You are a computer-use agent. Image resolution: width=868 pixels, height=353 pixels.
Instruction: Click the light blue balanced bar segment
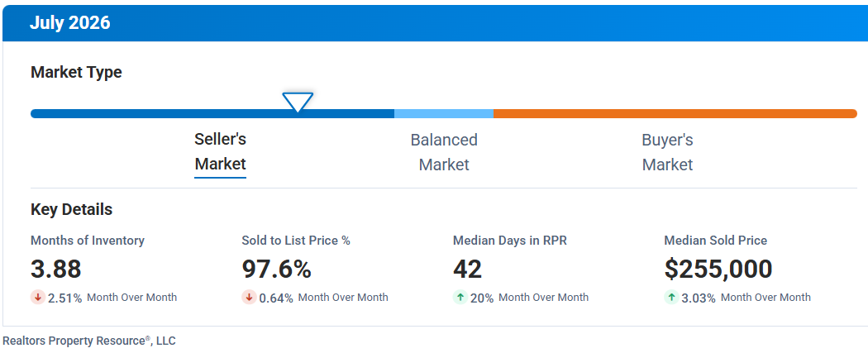point(444,113)
